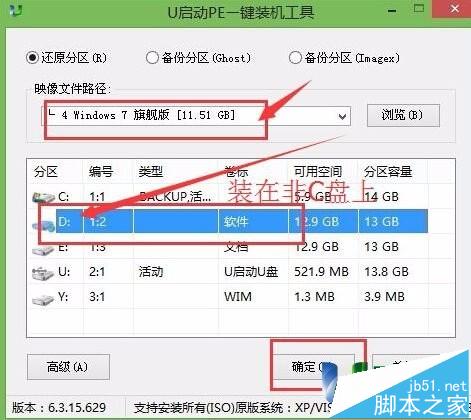Click the Y: drive icon
The height and width of the screenshot is (420, 471).
[x=43, y=299]
